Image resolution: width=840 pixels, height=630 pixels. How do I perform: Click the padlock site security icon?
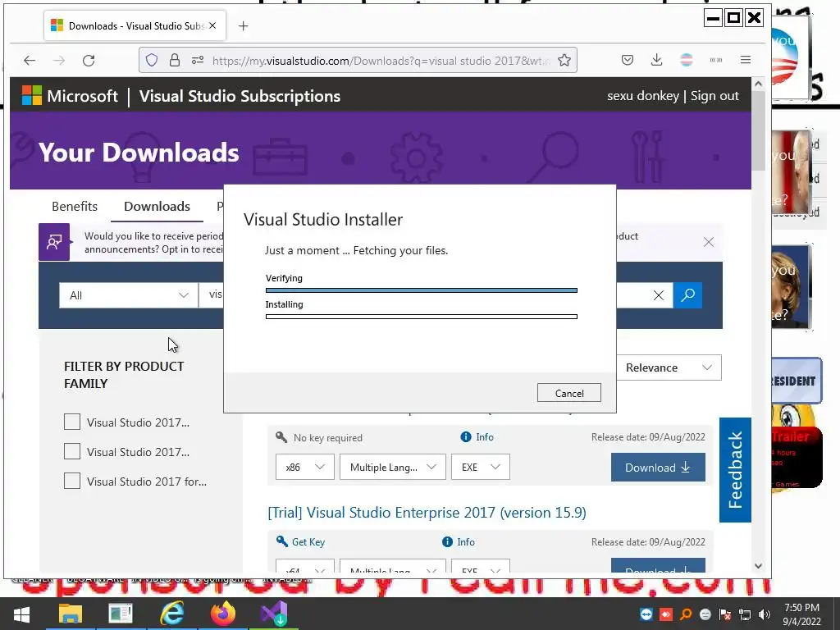(175, 60)
